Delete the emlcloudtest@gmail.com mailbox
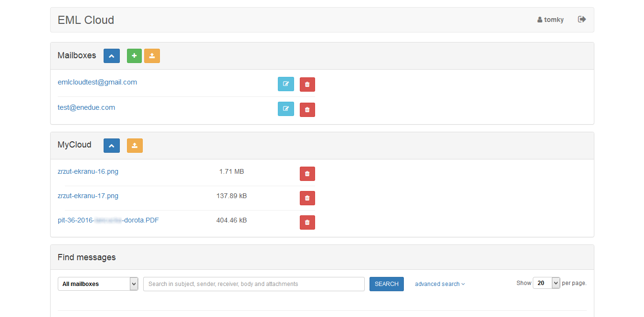 click(x=307, y=85)
